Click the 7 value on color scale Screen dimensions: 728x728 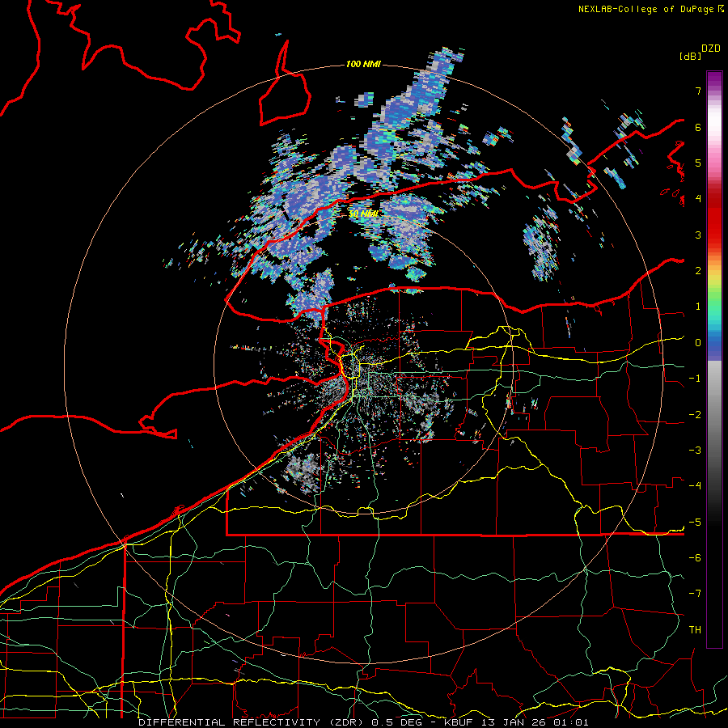[698, 91]
